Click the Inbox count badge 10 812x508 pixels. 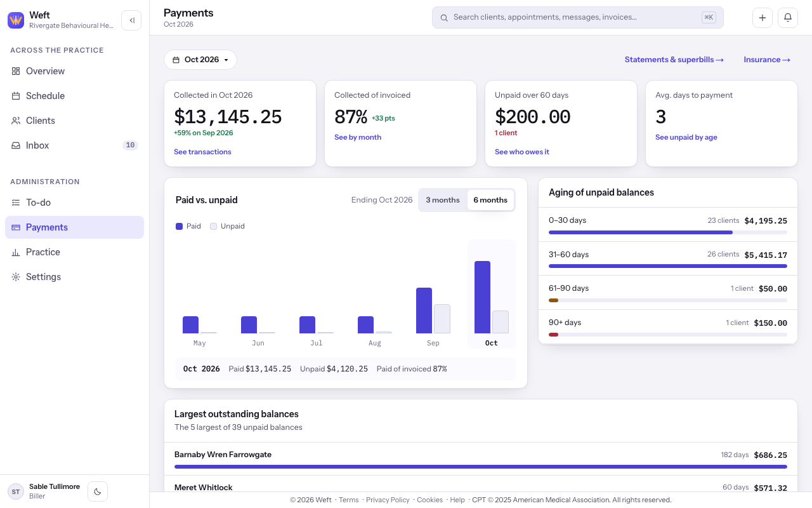130,145
